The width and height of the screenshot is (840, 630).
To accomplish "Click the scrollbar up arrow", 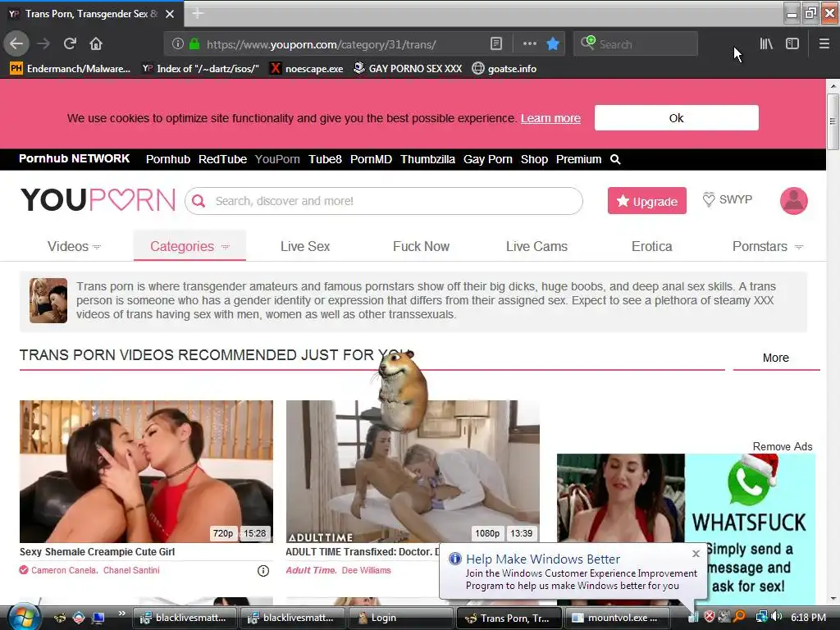I will coord(833,85).
